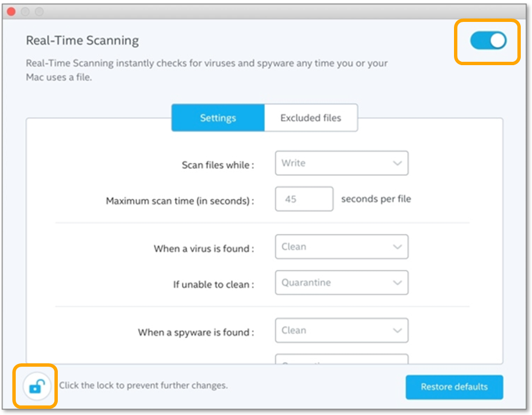
Task: Expand the 'Scan files while' dropdown
Action: [341, 163]
